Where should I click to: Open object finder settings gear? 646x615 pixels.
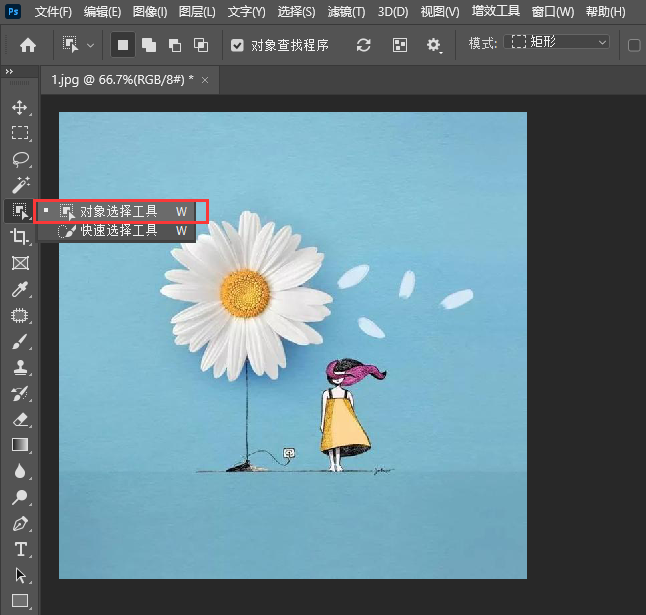tap(433, 45)
